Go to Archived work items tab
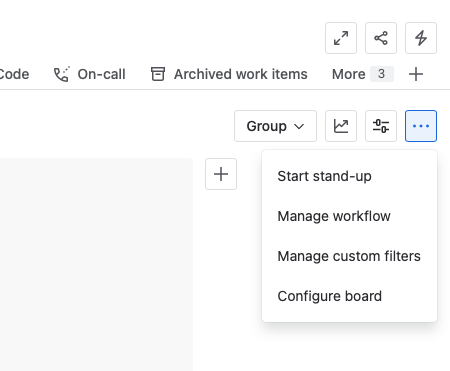Screen dimensions: 450x371 (x=229, y=74)
